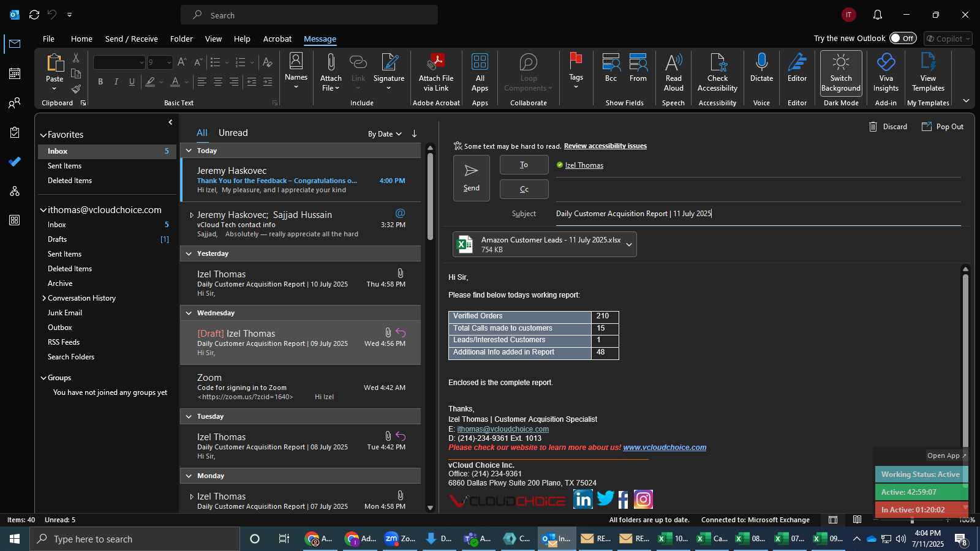The height and width of the screenshot is (551, 980).
Task: Toggle center text alignment
Action: [217, 82]
